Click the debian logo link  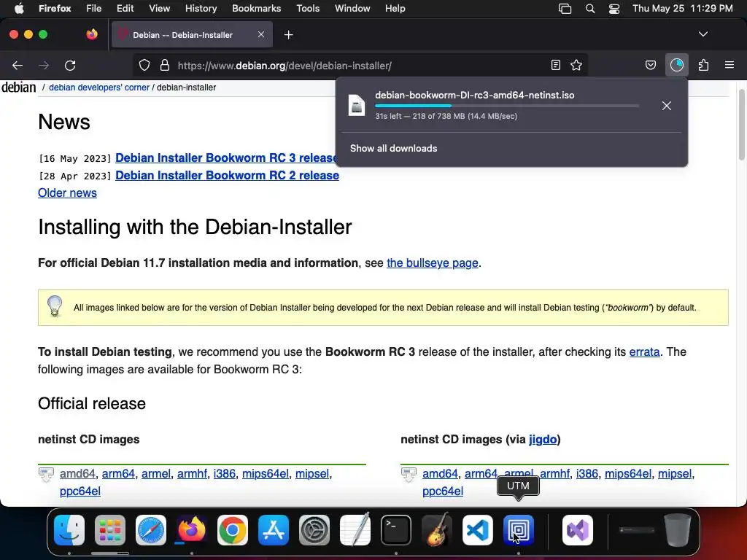coord(18,87)
